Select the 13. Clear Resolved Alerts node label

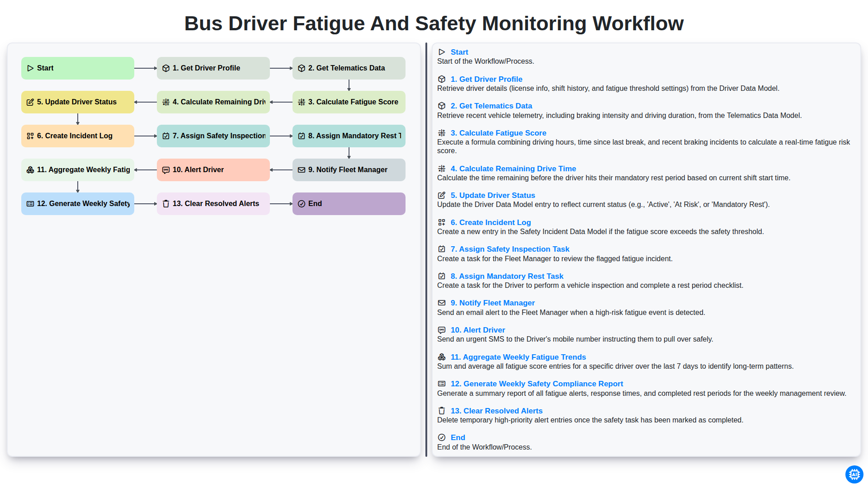(216, 204)
